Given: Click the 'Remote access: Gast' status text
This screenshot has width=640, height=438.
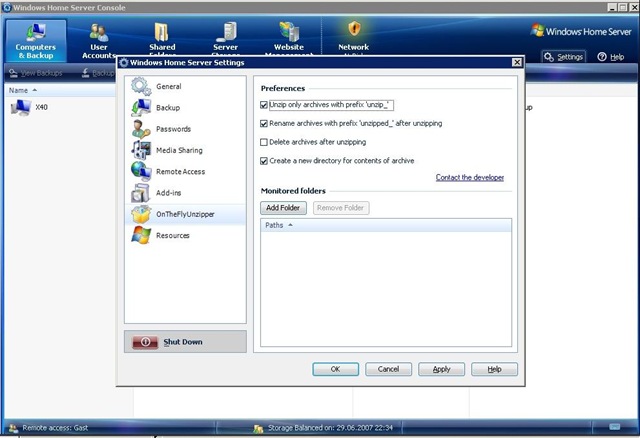Looking at the screenshot, I should point(55,428).
